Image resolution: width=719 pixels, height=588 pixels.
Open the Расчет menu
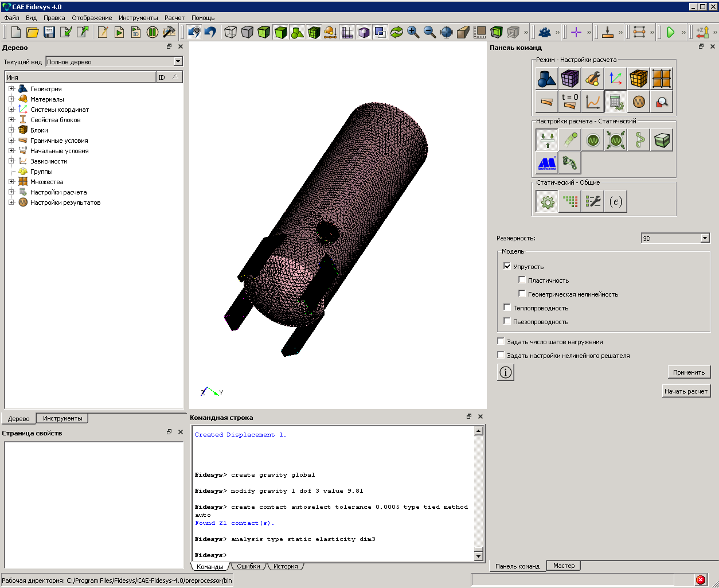[x=174, y=18]
